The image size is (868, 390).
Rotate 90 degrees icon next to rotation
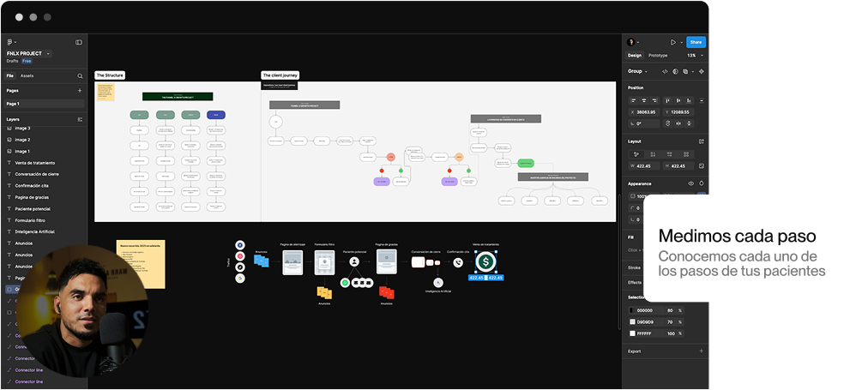pyautogui.click(x=667, y=124)
